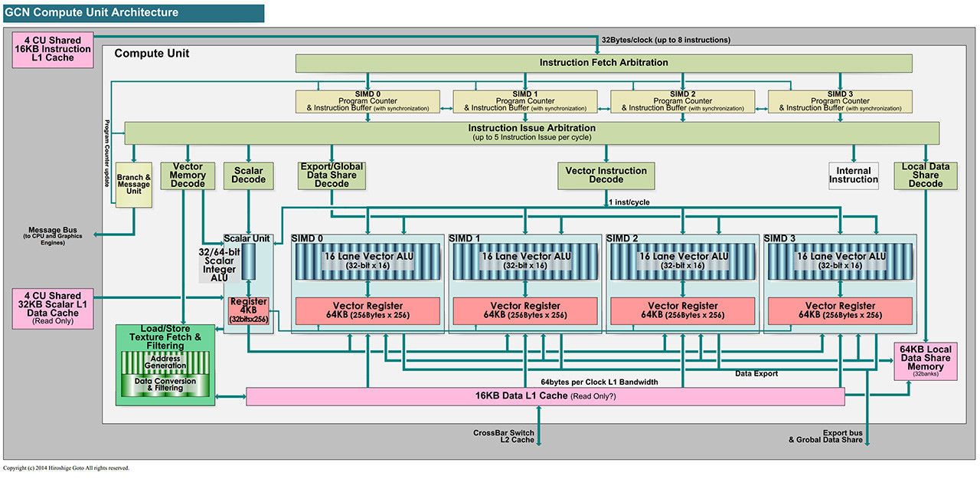The height and width of the screenshot is (479, 980).
Task: Select the Scalar Unit 4KB Register box
Action: point(248,310)
